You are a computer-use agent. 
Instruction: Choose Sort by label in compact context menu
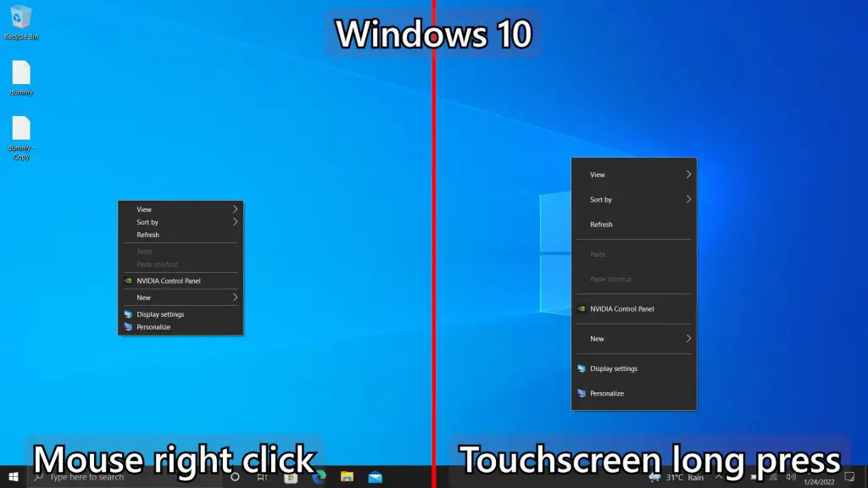(x=147, y=223)
